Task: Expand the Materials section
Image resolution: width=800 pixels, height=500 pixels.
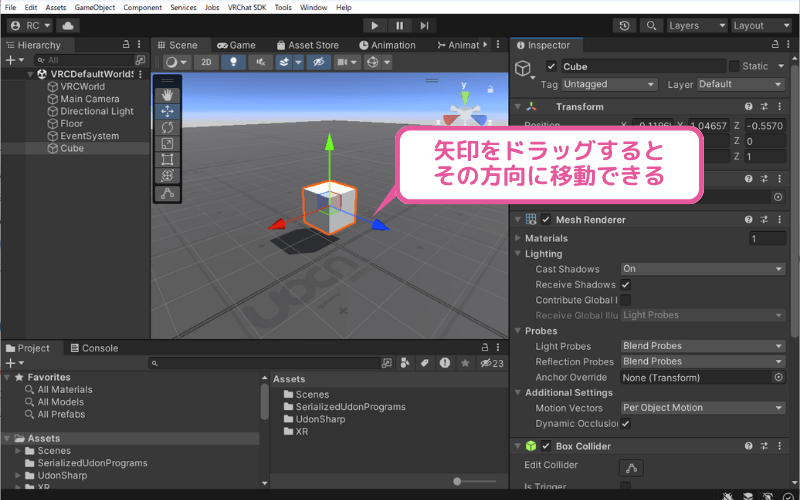Action: [x=518, y=238]
